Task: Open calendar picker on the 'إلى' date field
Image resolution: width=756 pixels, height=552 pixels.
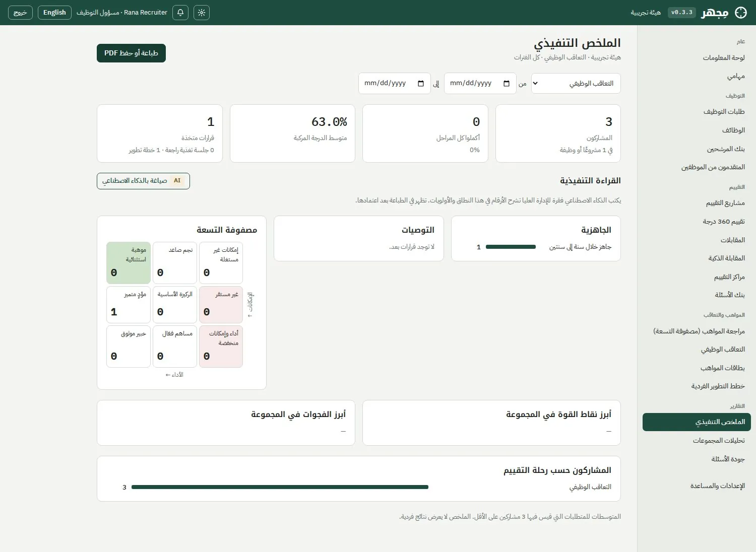Action: click(x=421, y=84)
